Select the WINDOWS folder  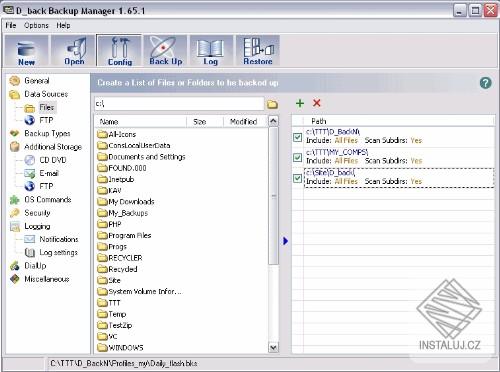[120, 348]
